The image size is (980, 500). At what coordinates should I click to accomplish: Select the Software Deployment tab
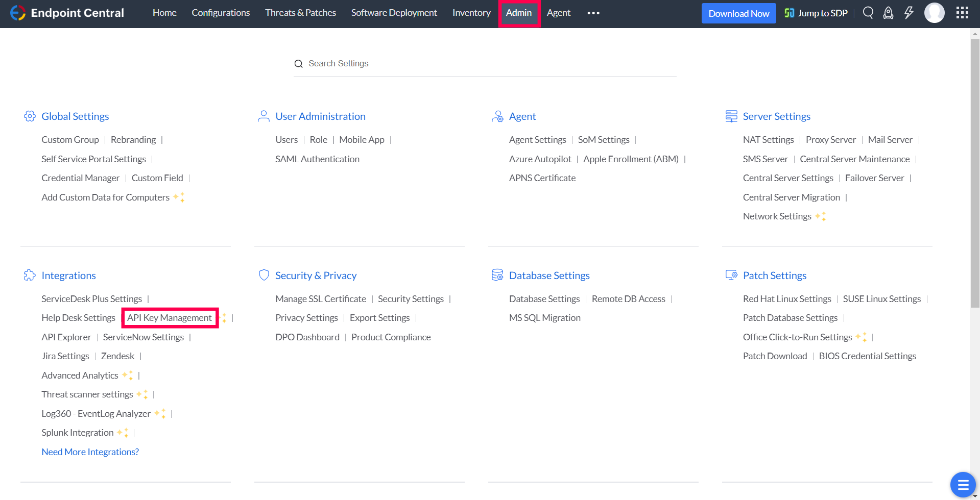pyautogui.click(x=394, y=13)
